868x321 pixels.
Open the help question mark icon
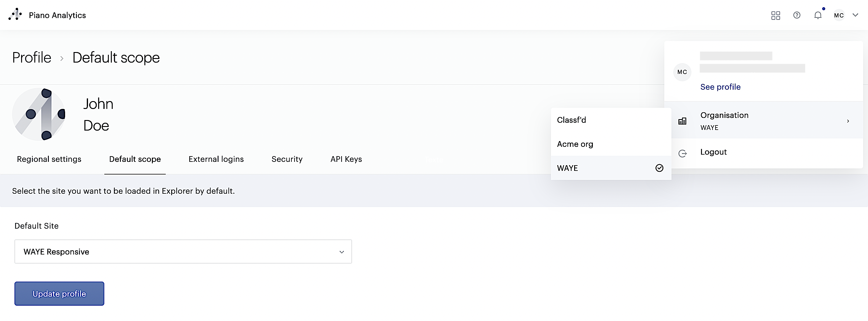pyautogui.click(x=797, y=15)
